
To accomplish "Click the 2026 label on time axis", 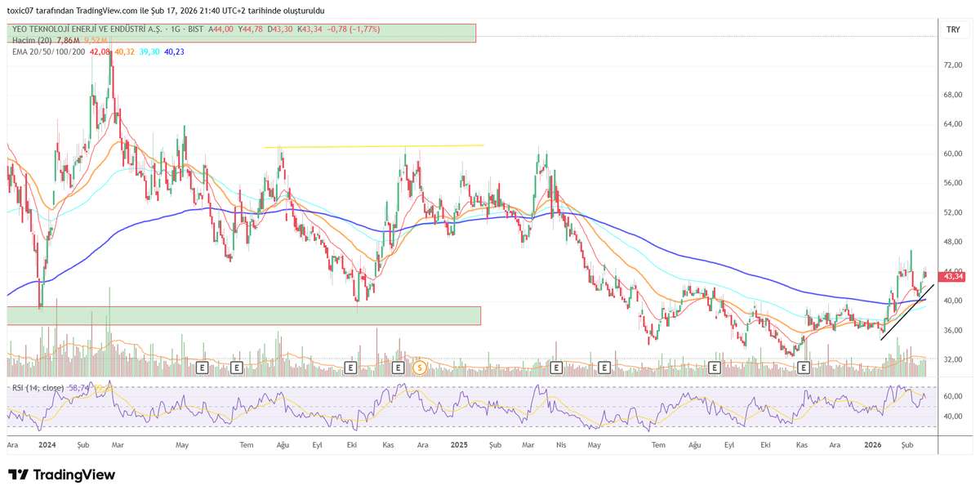I will [873, 445].
